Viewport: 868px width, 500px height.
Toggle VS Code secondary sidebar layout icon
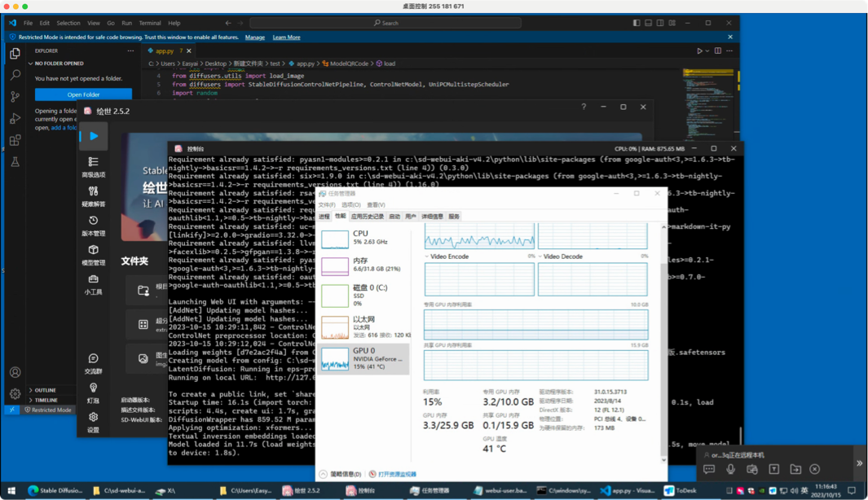pyautogui.click(x=660, y=24)
